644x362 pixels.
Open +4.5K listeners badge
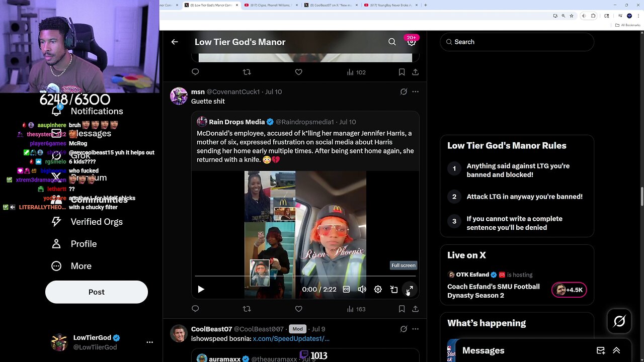pyautogui.click(x=569, y=290)
